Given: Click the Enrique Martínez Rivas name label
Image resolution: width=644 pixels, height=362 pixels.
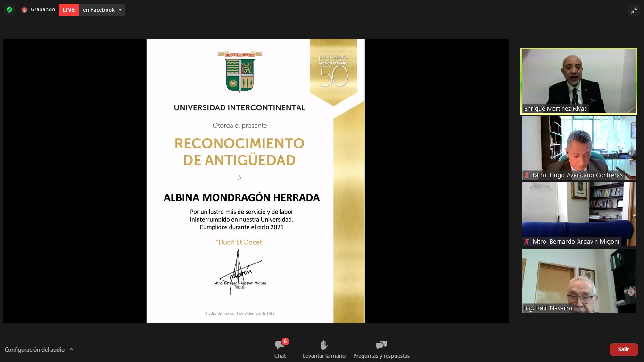Looking at the screenshot, I should [x=555, y=108].
